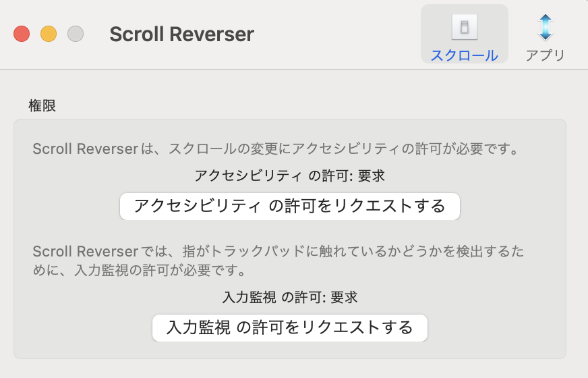Screen dimensions: 588x378
Task: Click the line ending 入力監視の許可が必要です
Action: pyautogui.click(x=138, y=271)
